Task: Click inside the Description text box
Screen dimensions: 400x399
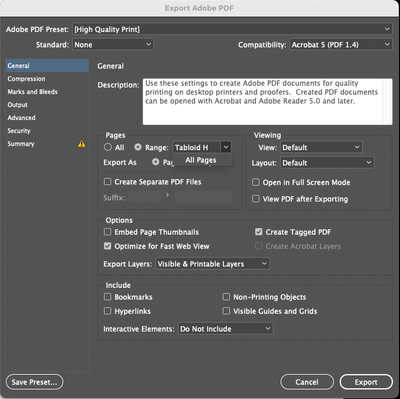Action: [267, 102]
